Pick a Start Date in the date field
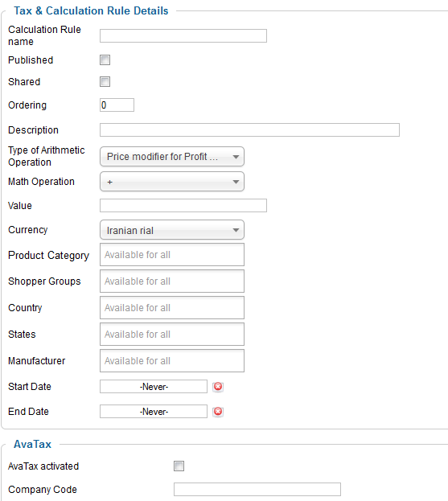The image size is (448, 501). pos(154,387)
